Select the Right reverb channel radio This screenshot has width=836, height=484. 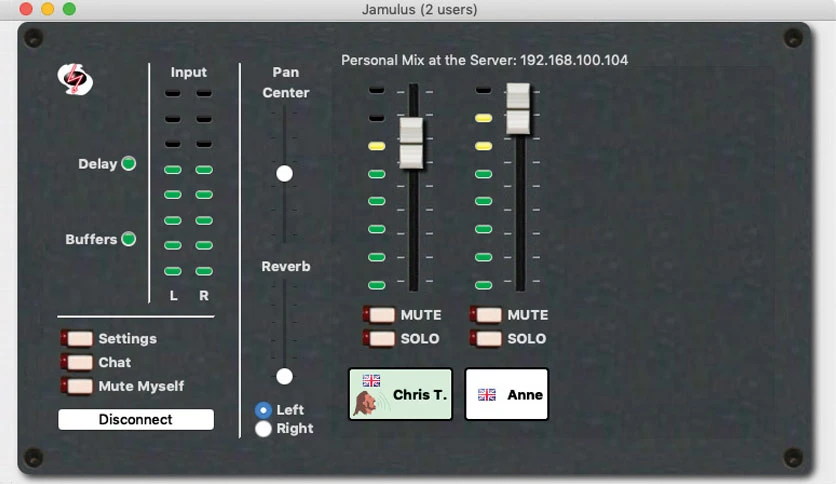coord(263,429)
